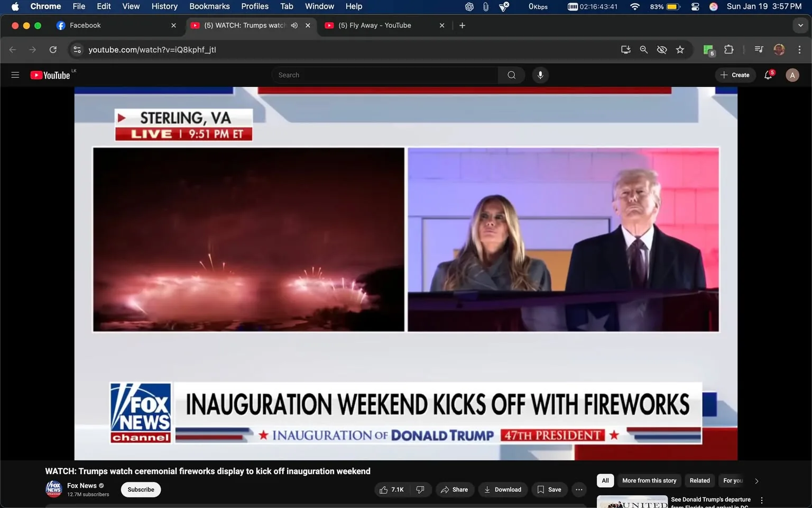Open the tab search dropdown
Viewport: 812px width, 508px height.
[800, 25]
